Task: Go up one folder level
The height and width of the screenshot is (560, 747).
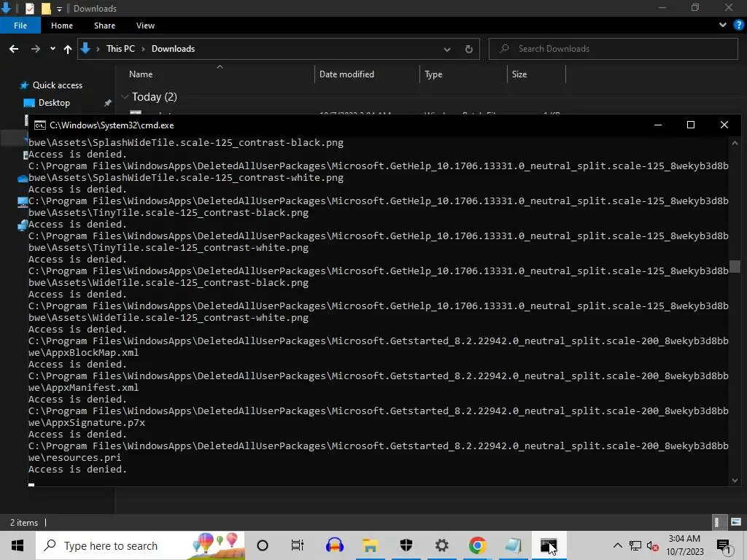Action: coord(68,49)
